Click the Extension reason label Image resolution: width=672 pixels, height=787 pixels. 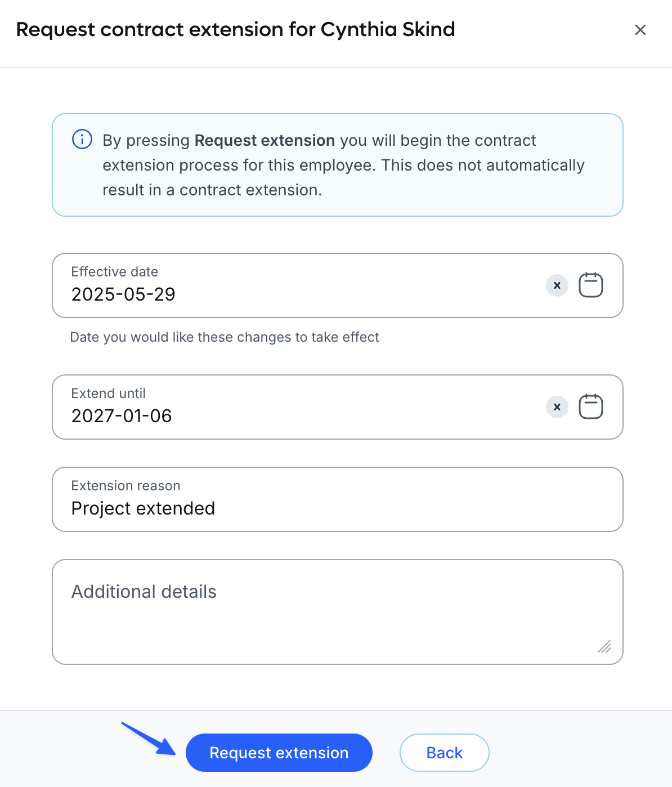126,486
